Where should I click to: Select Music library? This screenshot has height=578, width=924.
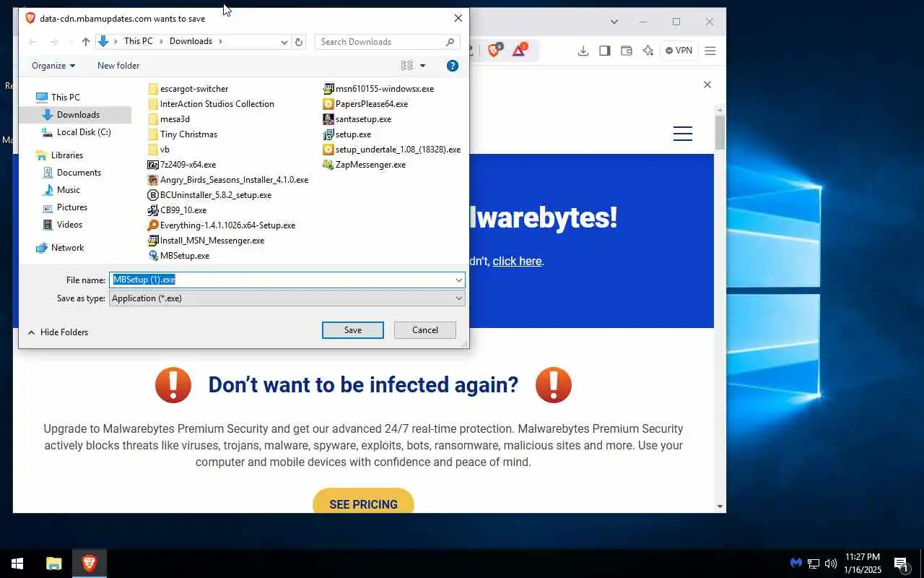pos(61,190)
